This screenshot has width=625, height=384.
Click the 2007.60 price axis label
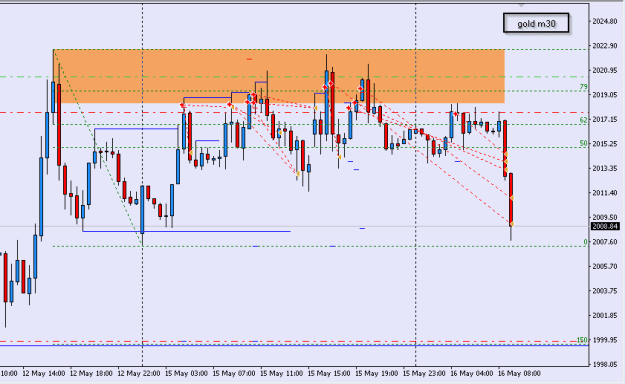pyautogui.click(x=605, y=242)
